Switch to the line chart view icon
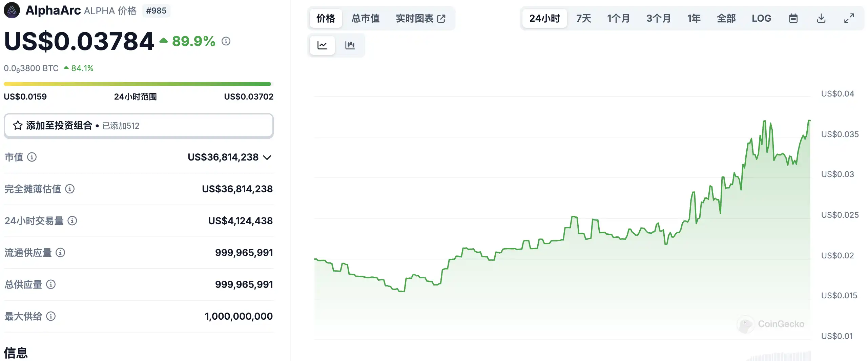868x361 pixels. tap(322, 45)
